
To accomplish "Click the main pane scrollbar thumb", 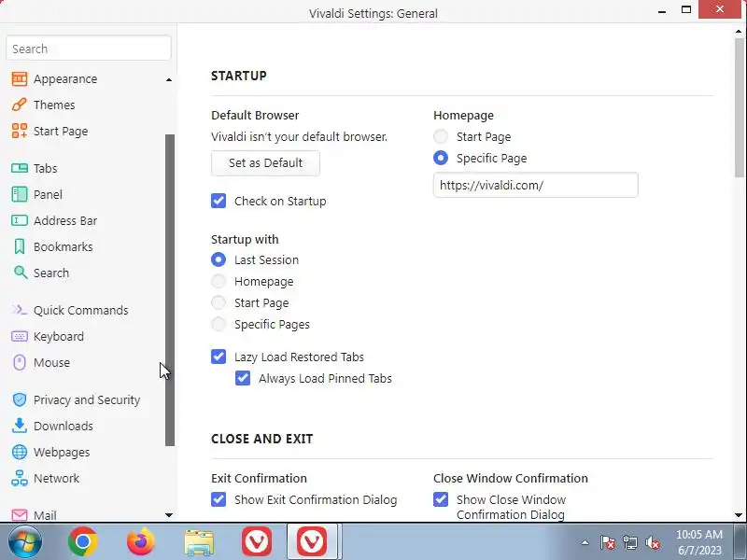I will pyautogui.click(x=739, y=107).
